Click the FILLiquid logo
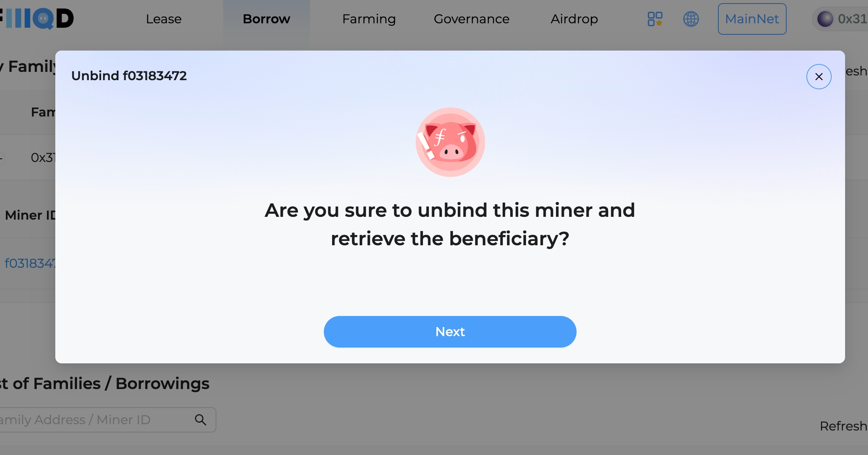The width and height of the screenshot is (868, 455). coord(37,19)
